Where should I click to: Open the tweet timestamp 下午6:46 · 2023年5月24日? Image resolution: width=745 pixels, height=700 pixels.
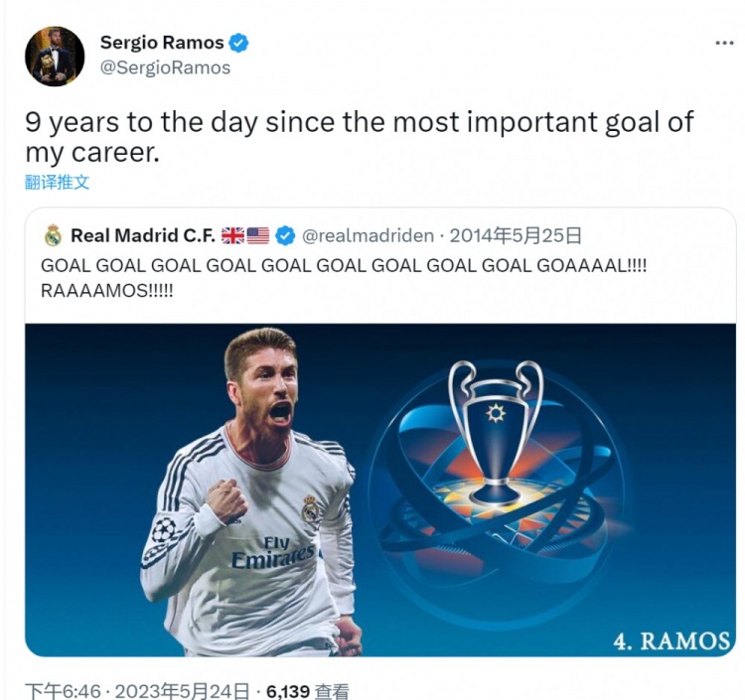pyautogui.click(x=137, y=691)
